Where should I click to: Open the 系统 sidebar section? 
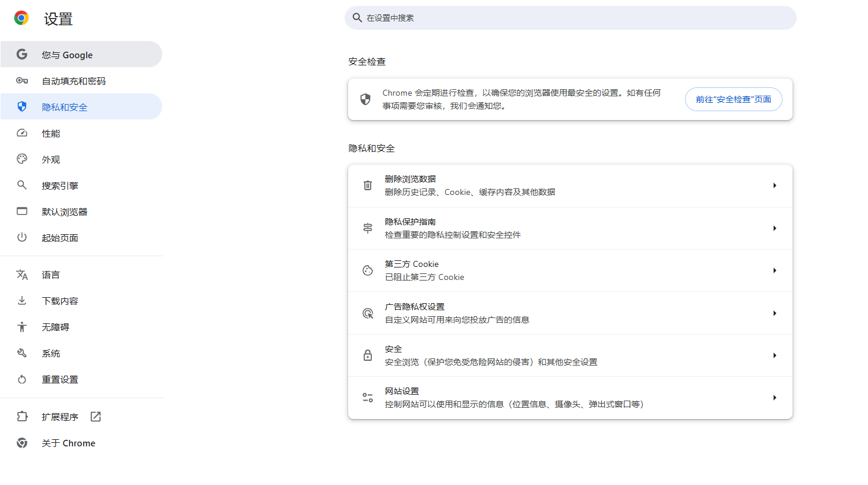click(x=81, y=353)
